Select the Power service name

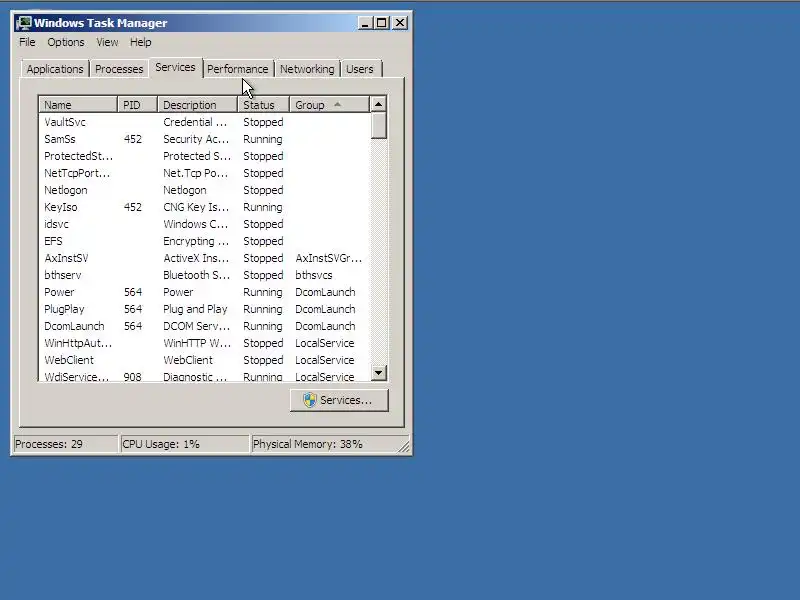59,292
